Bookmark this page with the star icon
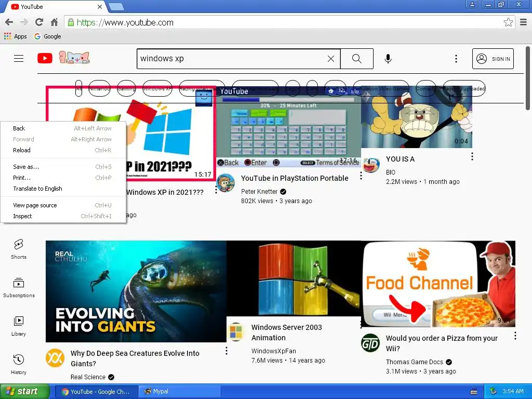Screen dimensions: 532x399 point(508,22)
